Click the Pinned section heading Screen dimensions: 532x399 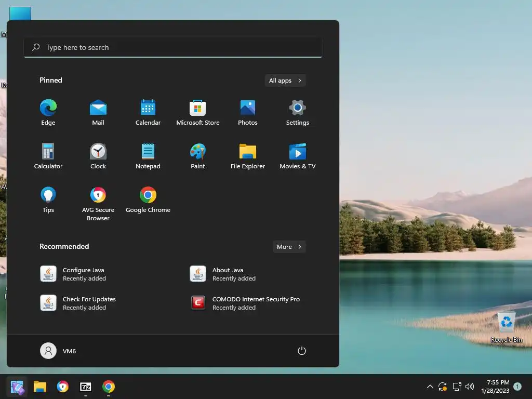click(51, 80)
